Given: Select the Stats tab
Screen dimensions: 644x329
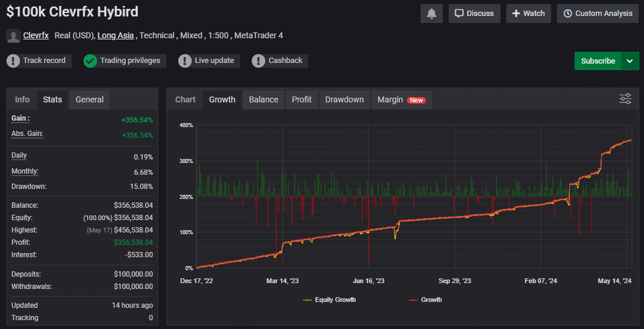Looking at the screenshot, I should point(52,99).
